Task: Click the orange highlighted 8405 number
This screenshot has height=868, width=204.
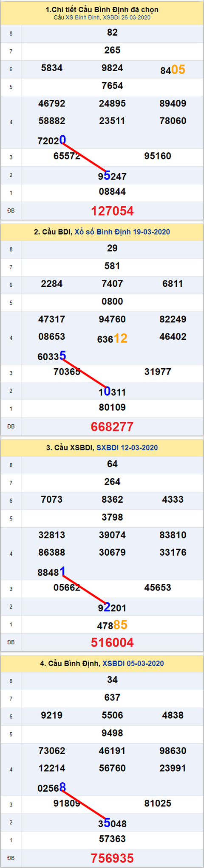Action: [173, 70]
